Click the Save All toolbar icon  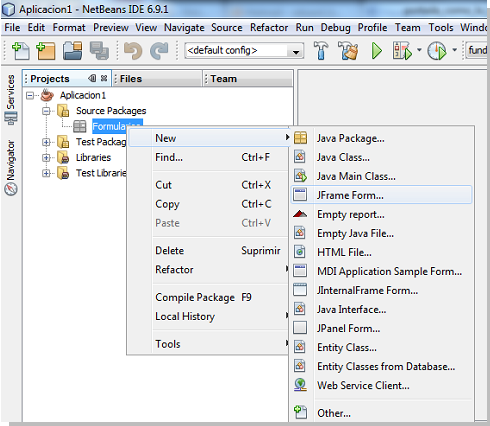click(99, 51)
